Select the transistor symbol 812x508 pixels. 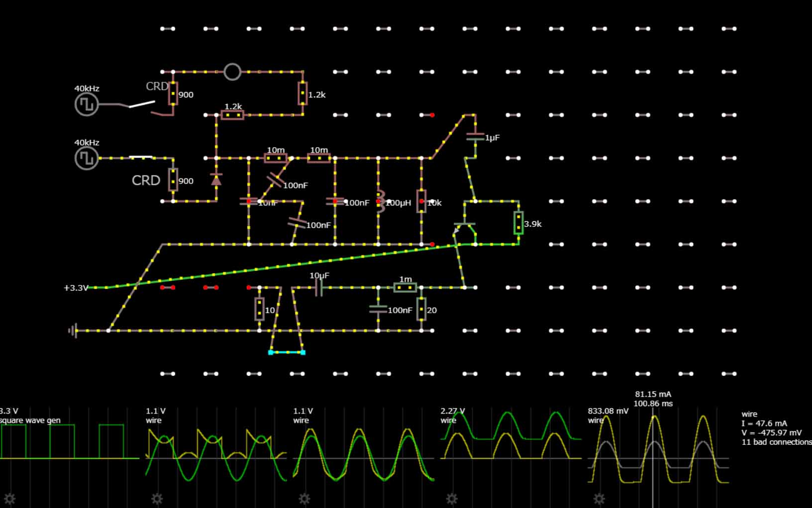(x=466, y=229)
